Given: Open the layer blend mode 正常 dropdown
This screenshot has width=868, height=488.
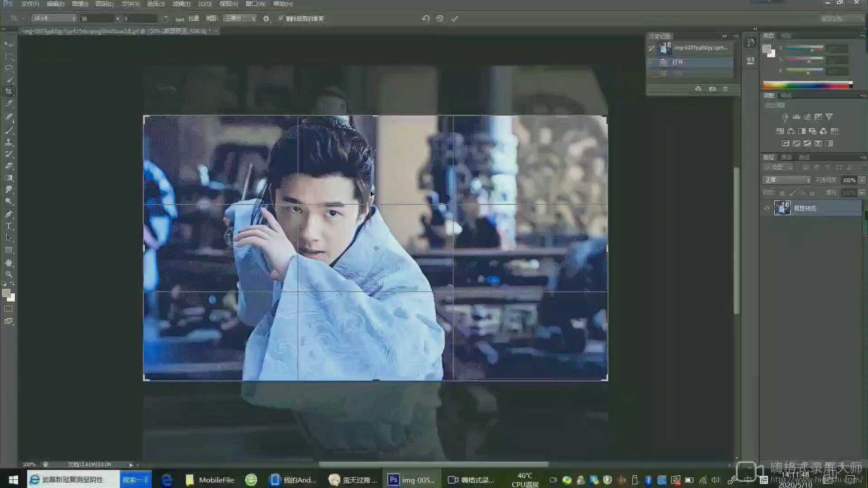Looking at the screenshot, I should coord(787,180).
